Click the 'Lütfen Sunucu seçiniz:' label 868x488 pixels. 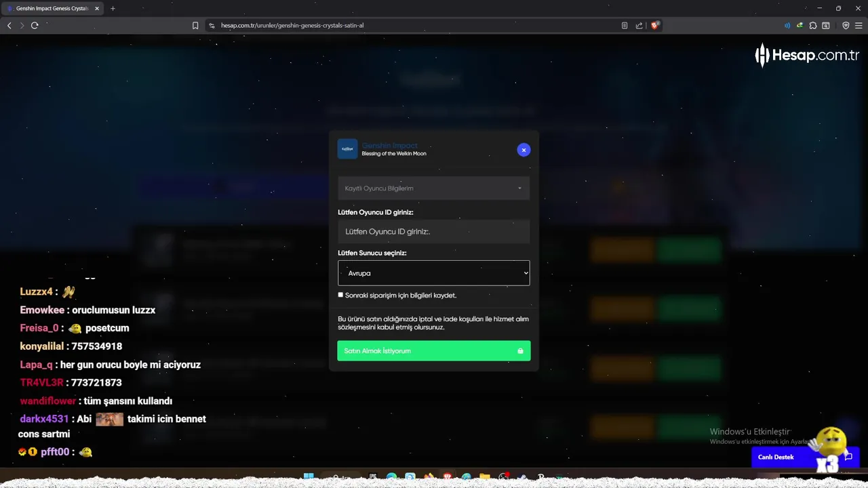372,253
